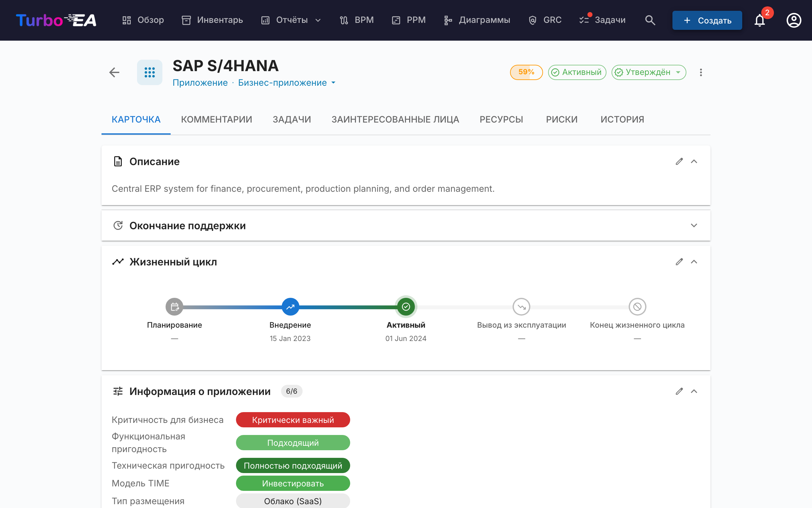Click the Критичность для бизнеса label
Screen dimensions: 812x508
coord(167,420)
